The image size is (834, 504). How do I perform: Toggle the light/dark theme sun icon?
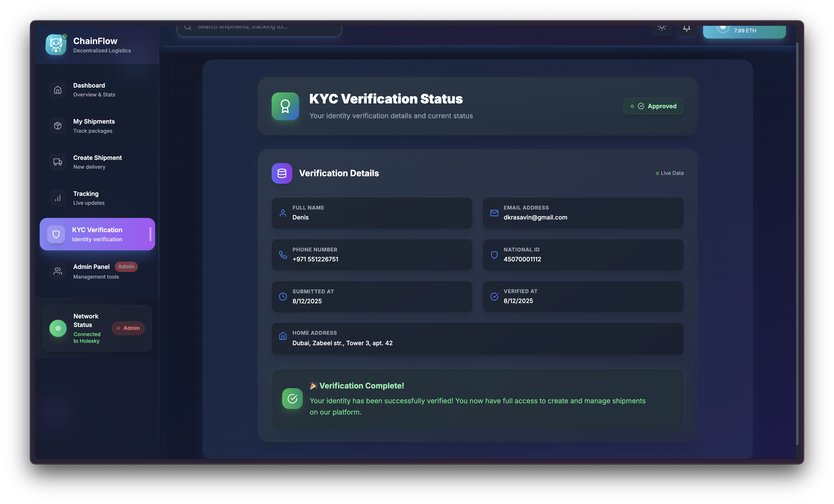point(662,28)
